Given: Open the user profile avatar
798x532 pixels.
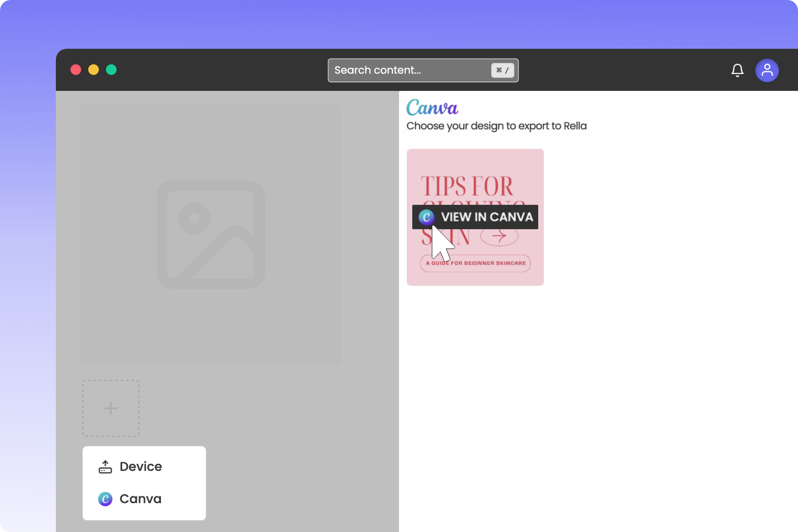Looking at the screenshot, I should tap(767, 70).
